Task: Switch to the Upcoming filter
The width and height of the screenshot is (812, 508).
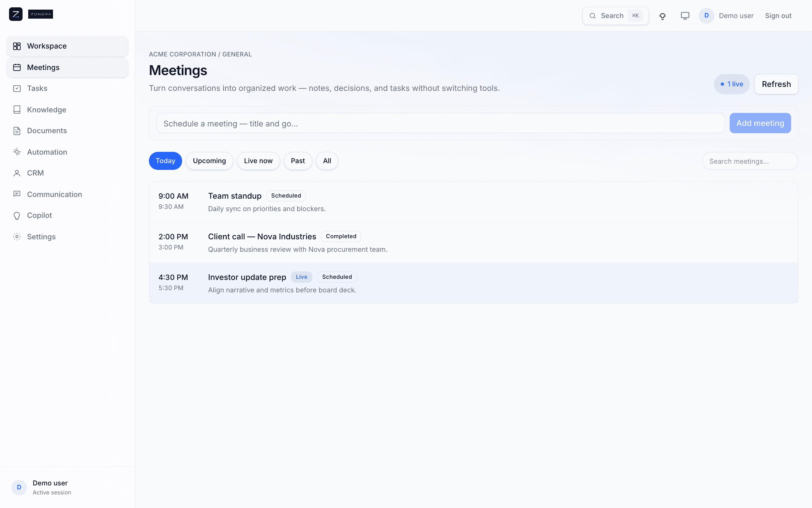Action: (209, 161)
